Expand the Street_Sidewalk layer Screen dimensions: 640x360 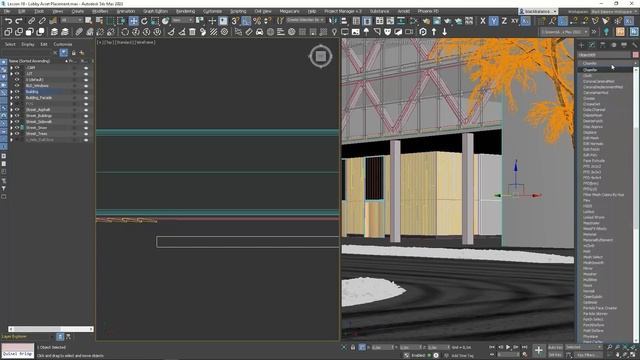click(x=11, y=122)
